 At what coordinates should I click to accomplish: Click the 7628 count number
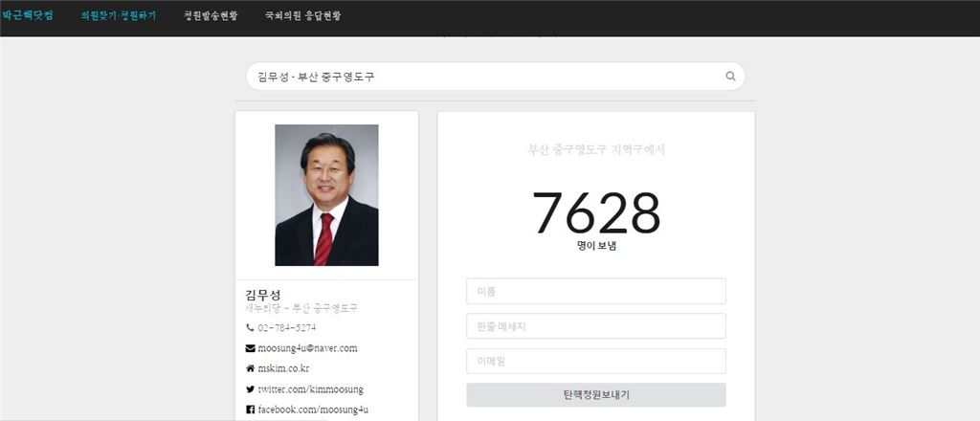596,212
